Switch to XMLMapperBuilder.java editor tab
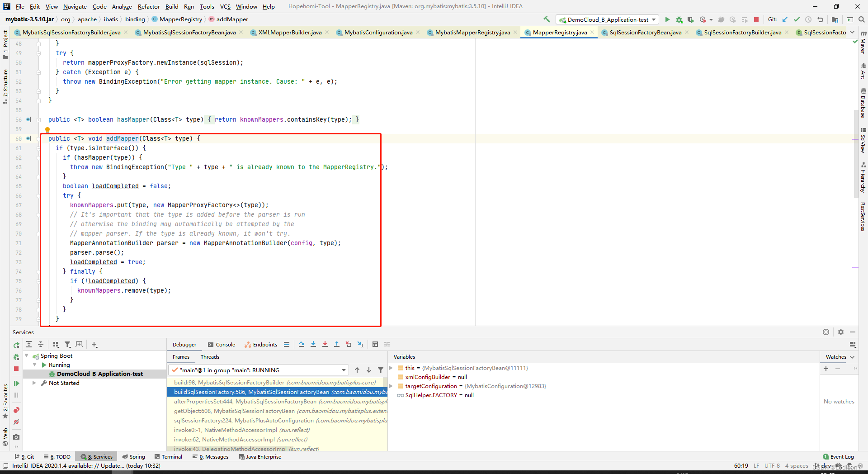This screenshot has height=474, width=868. point(290,32)
